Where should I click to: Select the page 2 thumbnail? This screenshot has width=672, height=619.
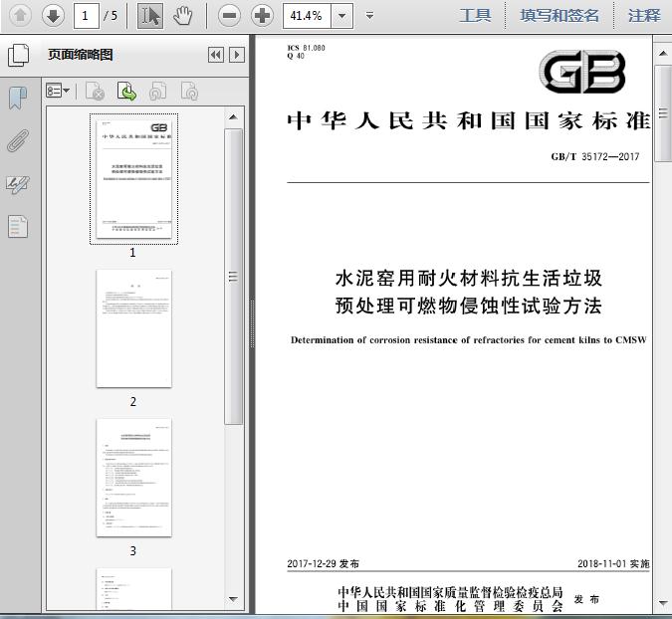pos(133,328)
